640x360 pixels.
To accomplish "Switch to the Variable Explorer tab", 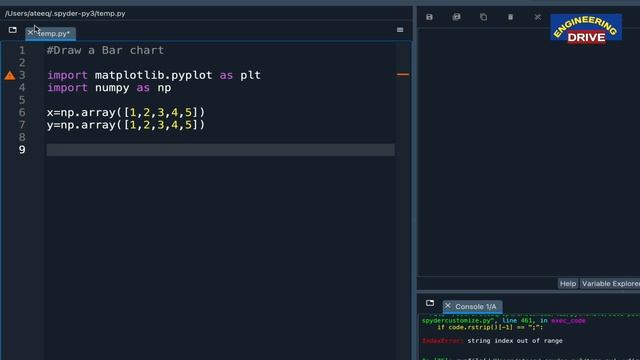I will click(611, 284).
